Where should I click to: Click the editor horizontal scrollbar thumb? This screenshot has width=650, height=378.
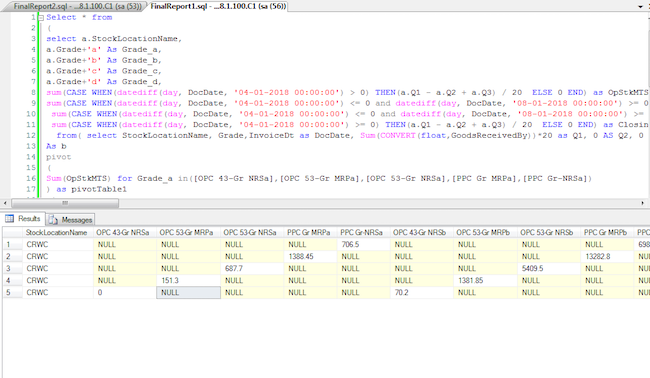click(65, 203)
